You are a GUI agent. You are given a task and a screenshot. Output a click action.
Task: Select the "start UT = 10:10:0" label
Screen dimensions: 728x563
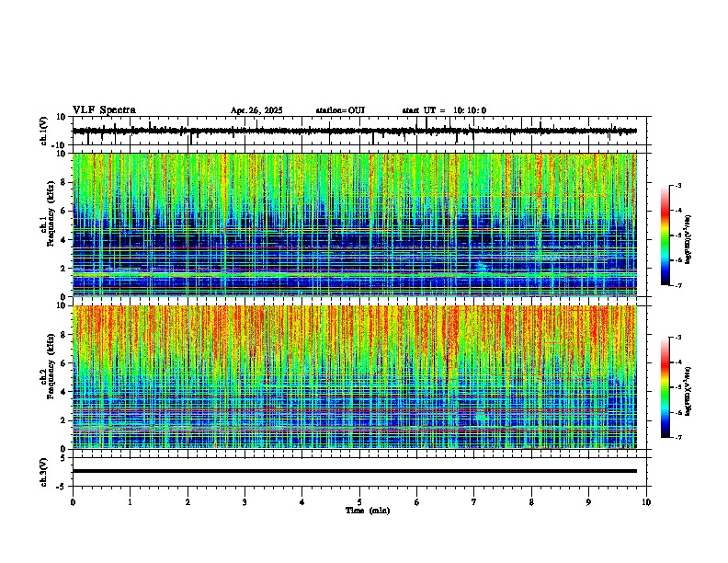[444, 110]
